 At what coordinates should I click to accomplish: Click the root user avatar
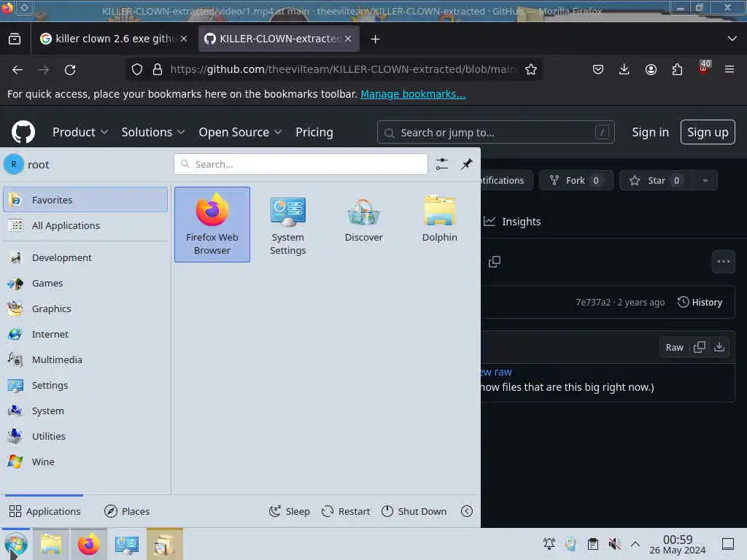14,164
